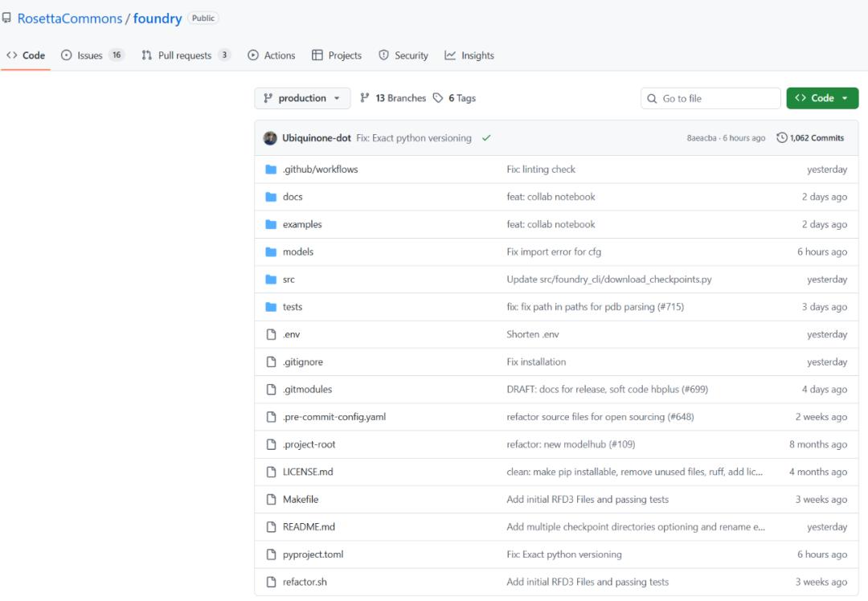Click the search icon in Go to file

[652, 99]
